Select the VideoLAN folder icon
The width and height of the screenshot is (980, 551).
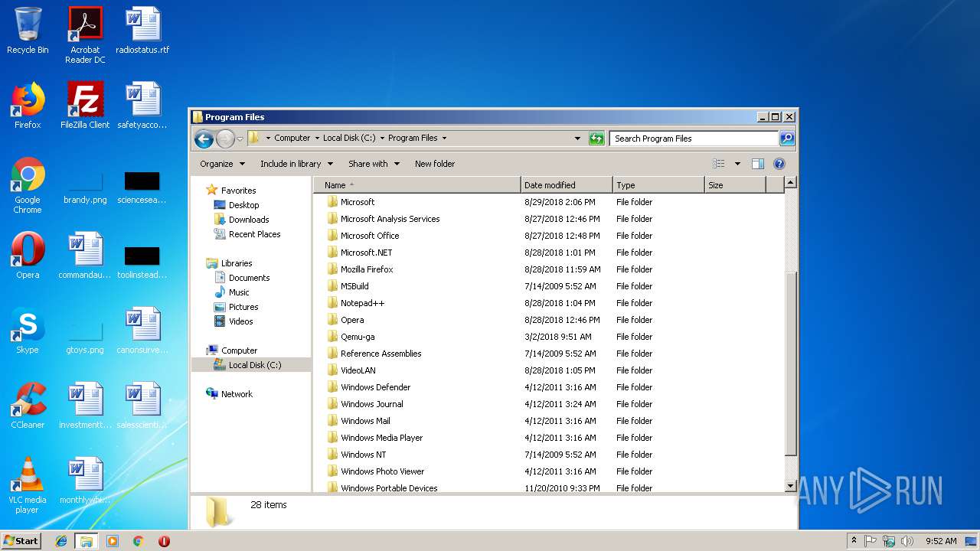332,370
